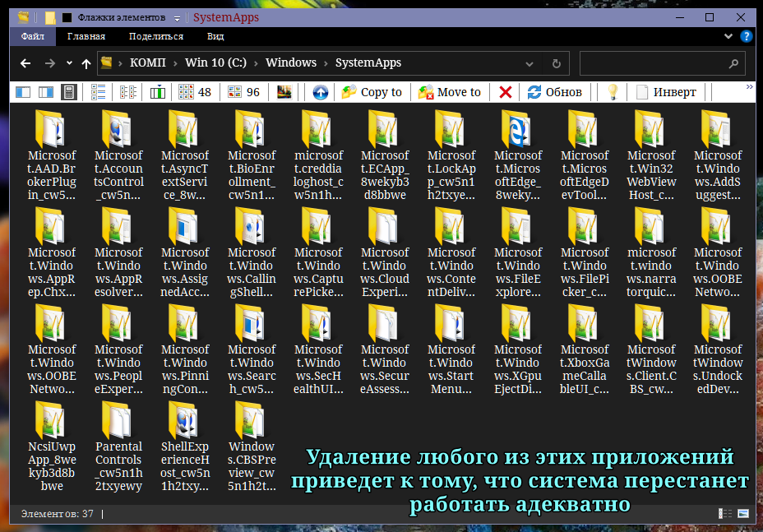763x532 pixels.
Task: Select Microsoft.Windows.StartMenu folder
Action: (451, 349)
